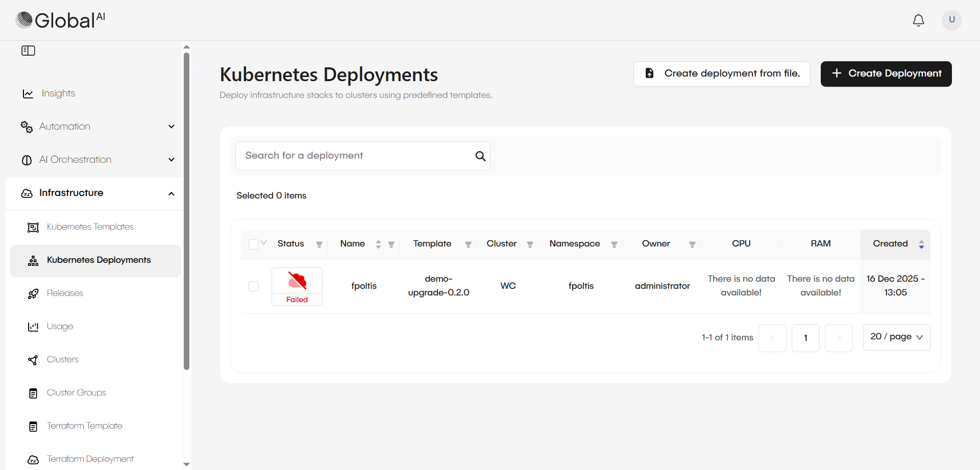The image size is (980, 470).
Task: Click the Owner column filter icon
Action: click(692, 244)
